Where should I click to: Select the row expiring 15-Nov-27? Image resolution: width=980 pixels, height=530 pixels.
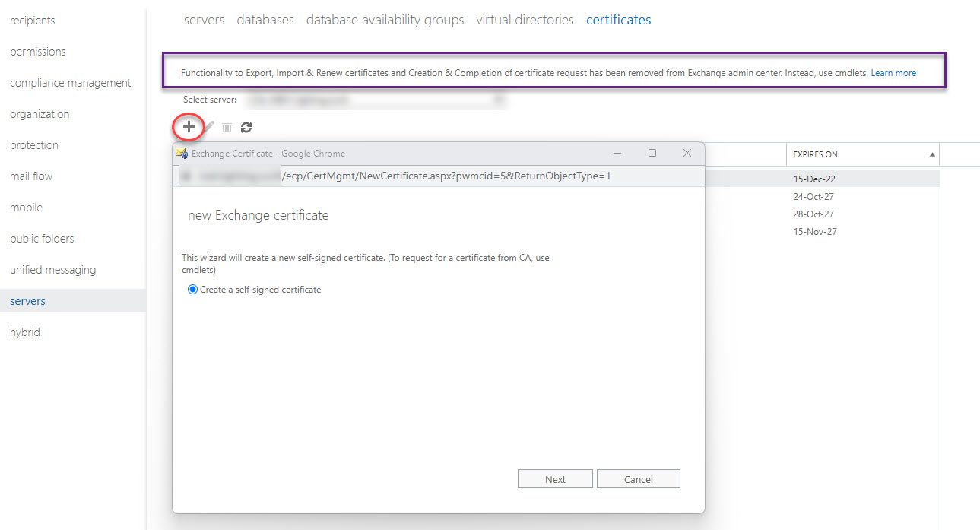[815, 232]
